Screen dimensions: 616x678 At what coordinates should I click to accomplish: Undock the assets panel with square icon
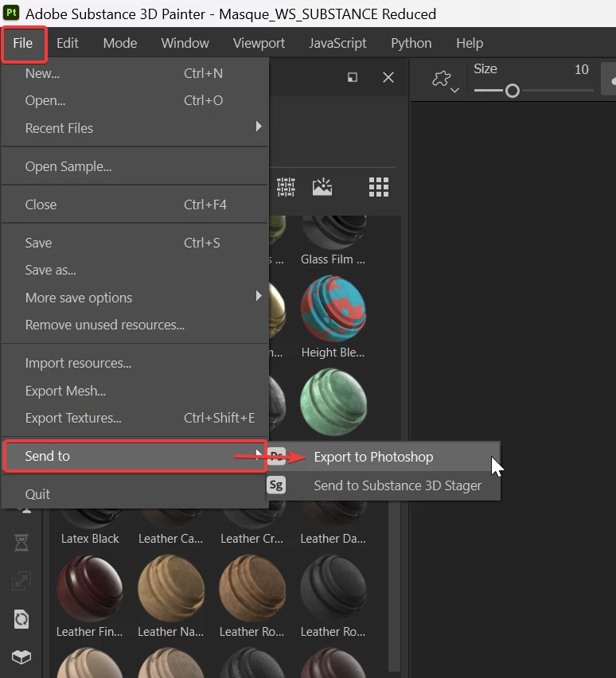point(353,77)
